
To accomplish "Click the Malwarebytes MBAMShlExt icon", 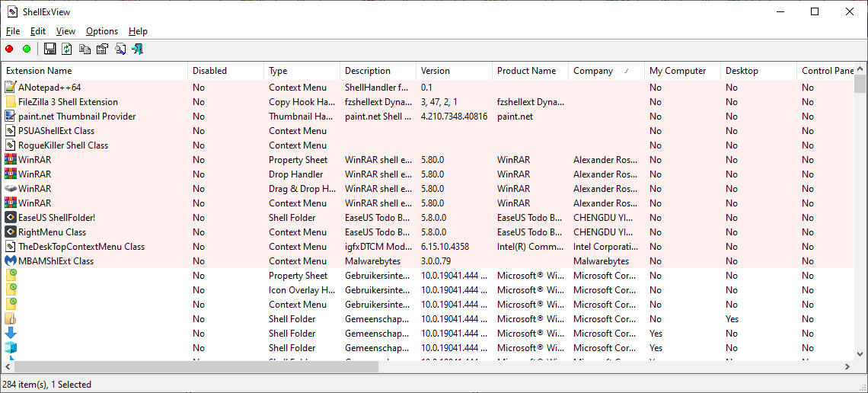I will tap(11, 260).
